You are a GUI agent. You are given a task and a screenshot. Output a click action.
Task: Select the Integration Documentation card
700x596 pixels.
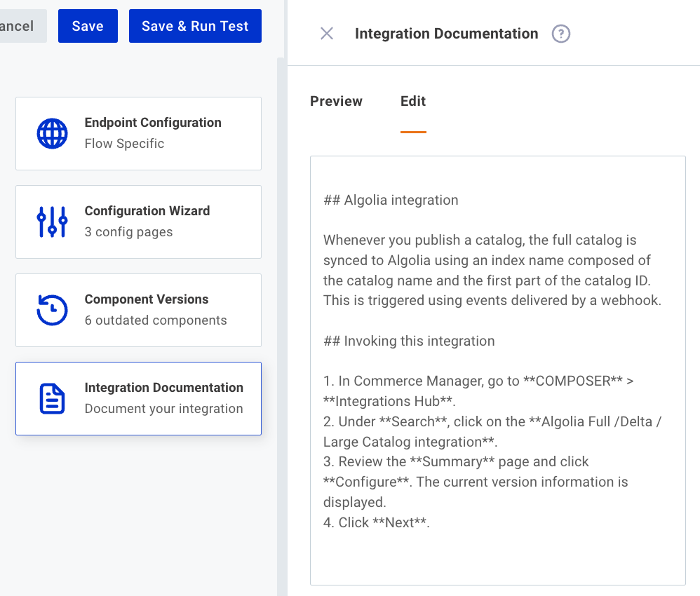(x=138, y=398)
